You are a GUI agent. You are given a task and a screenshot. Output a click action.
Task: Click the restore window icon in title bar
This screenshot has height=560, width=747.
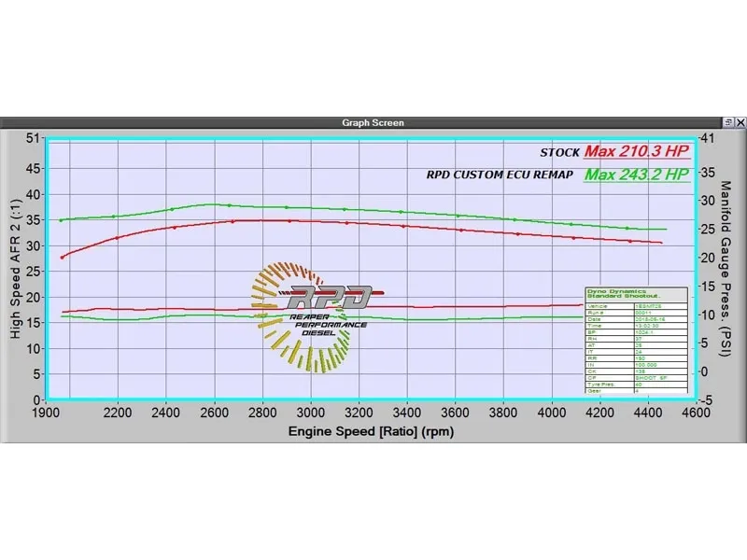click(x=727, y=122)
